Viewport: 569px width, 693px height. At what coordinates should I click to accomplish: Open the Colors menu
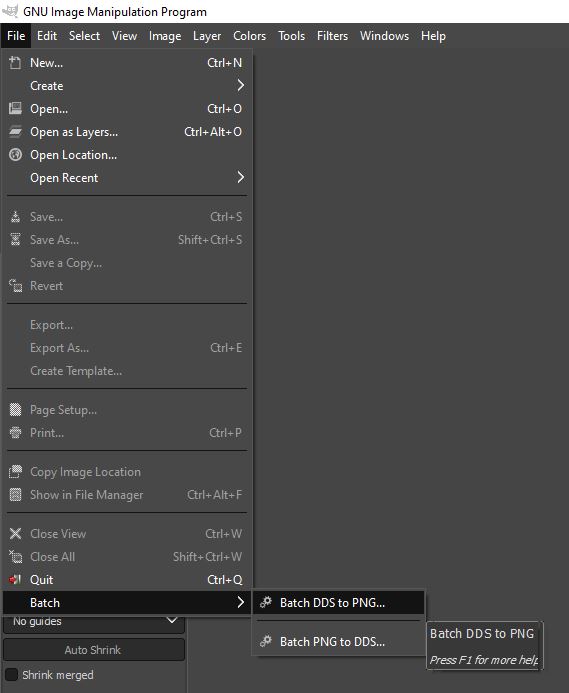coord(249,36)
